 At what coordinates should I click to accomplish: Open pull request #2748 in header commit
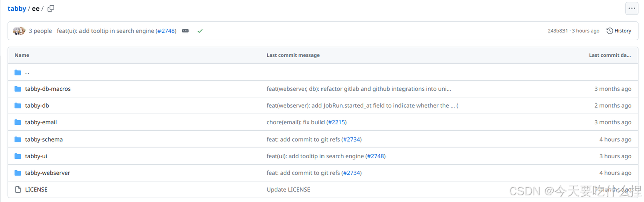coord(166,31)
